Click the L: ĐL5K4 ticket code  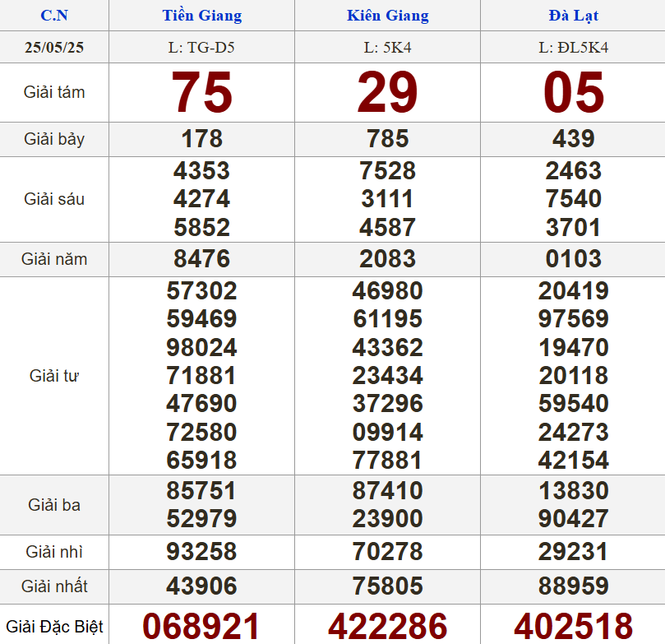(573, 48)
